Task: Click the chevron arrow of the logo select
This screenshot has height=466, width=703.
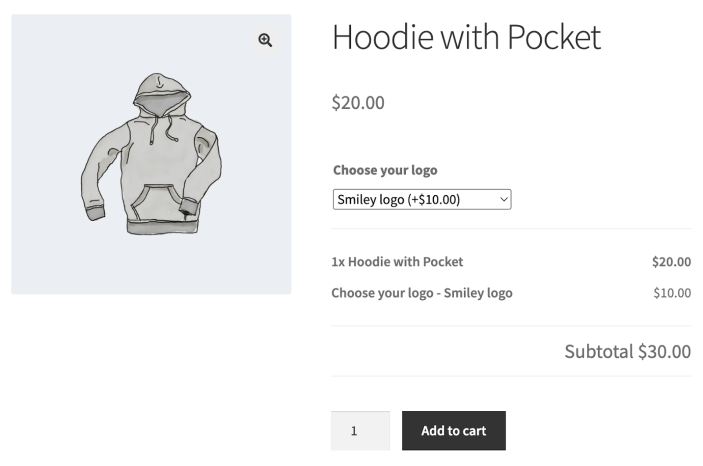Action: pyautogui.click(x=503, y=200)
